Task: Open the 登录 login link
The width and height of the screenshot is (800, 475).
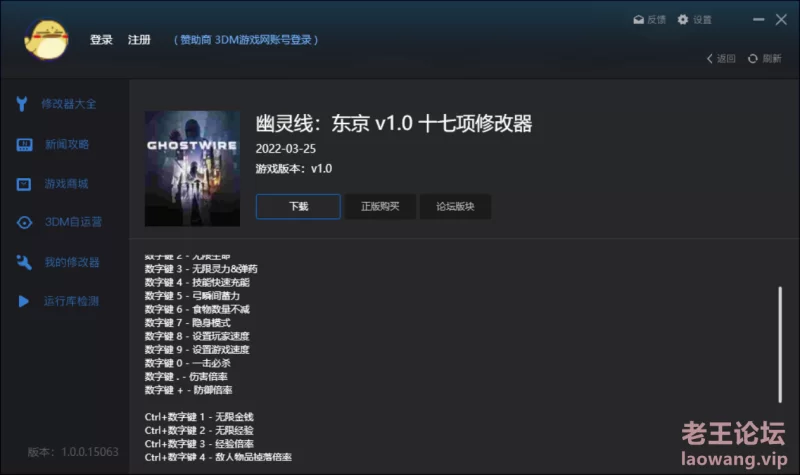Action: [x=101, y=40]
